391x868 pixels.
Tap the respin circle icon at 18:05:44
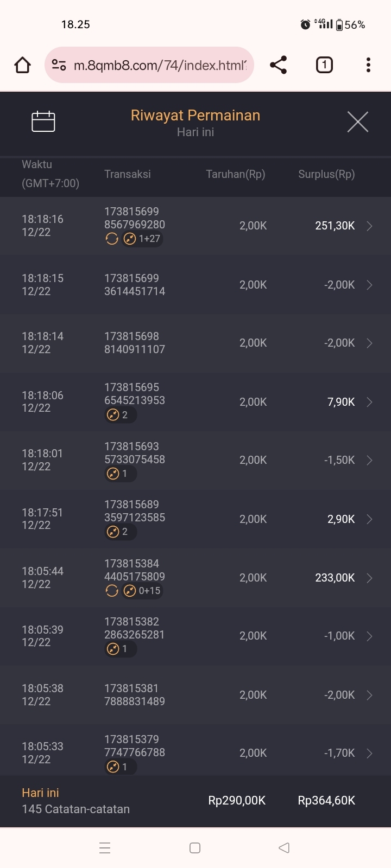(x=112, y=591)
